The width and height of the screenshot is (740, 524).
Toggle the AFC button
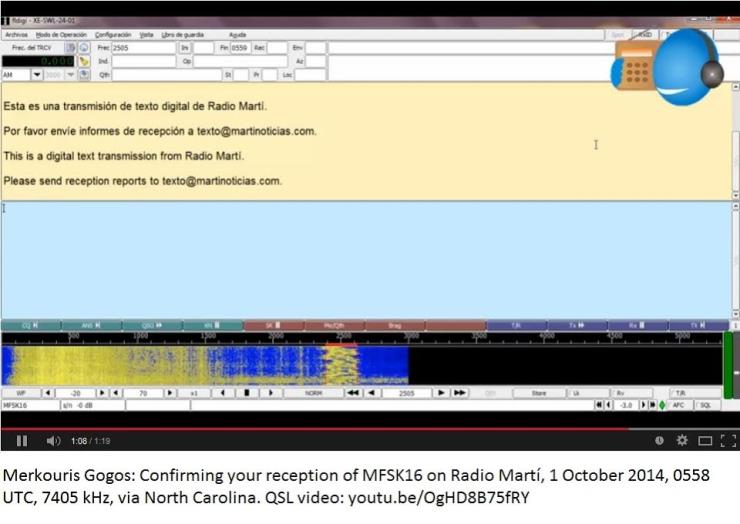tap(679, 406)
